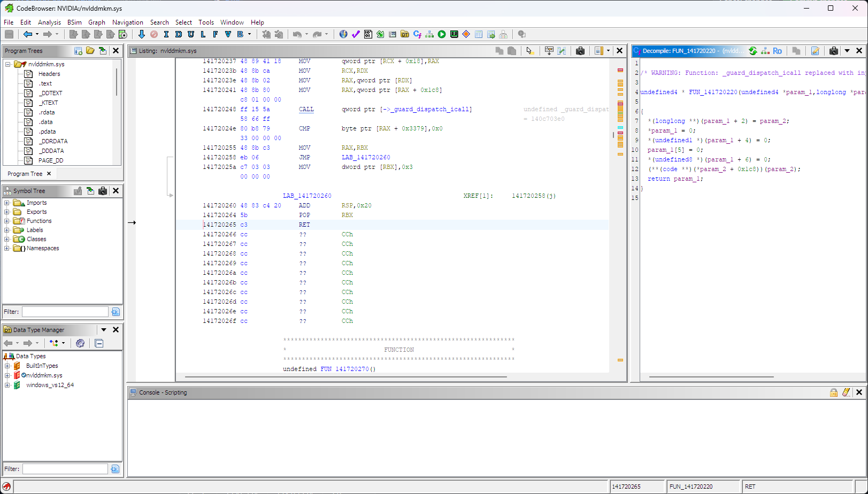
Task: Follow the LAB_141720260 jump target link
Action: pos(366,157)
